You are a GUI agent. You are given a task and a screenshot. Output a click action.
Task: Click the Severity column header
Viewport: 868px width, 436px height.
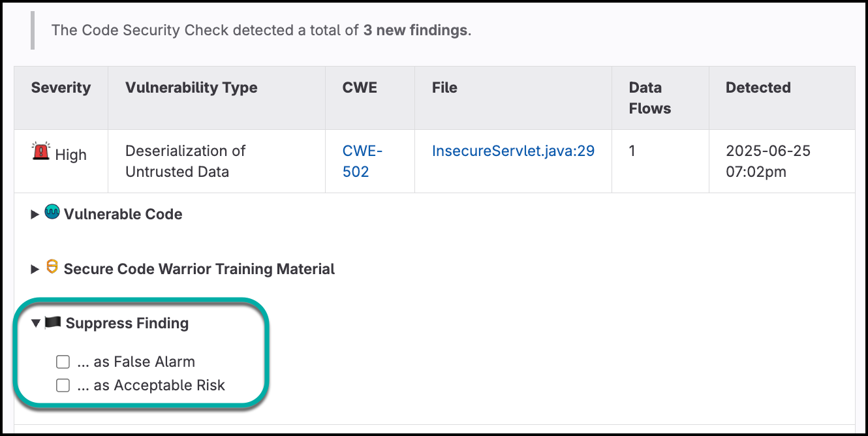click(61, 87)
